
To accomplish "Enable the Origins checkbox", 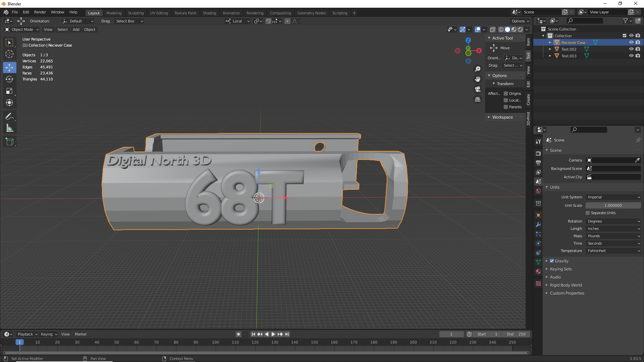I will [506, 94].
